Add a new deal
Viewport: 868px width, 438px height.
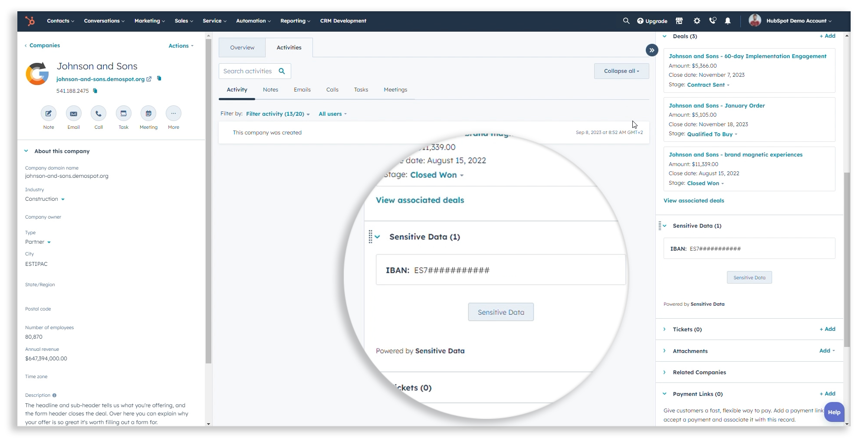pos(827,36)
